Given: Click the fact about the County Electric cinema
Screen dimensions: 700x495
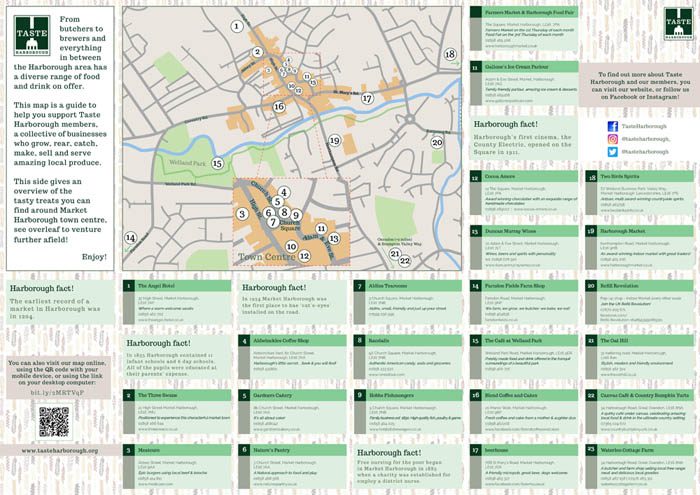Looking at the screenshot, I should (x=522, y=145).
